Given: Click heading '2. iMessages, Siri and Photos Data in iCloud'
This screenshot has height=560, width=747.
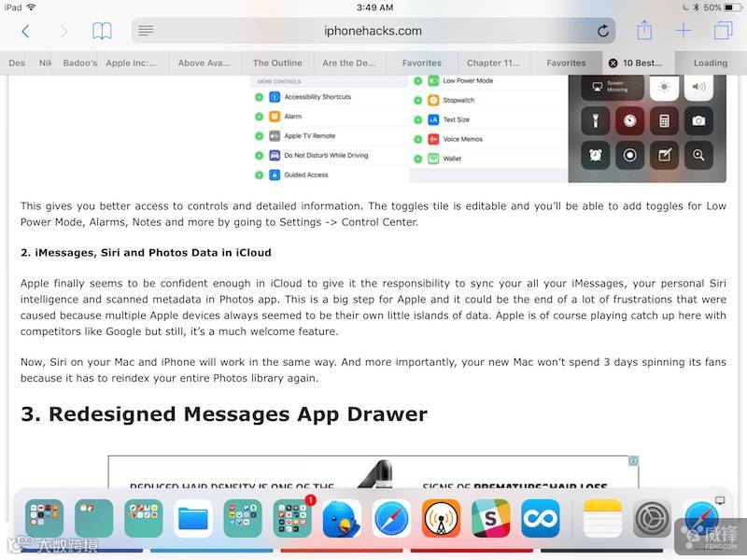Looking at the screenshot, I should [146, 253].
